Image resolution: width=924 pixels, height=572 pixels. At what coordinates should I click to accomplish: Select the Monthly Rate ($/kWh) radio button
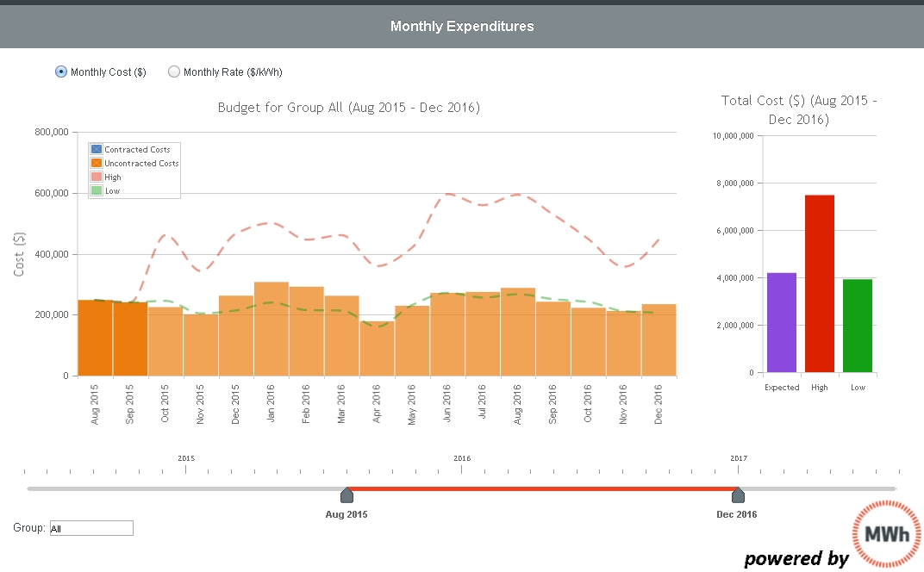click(x=174, y=72)
